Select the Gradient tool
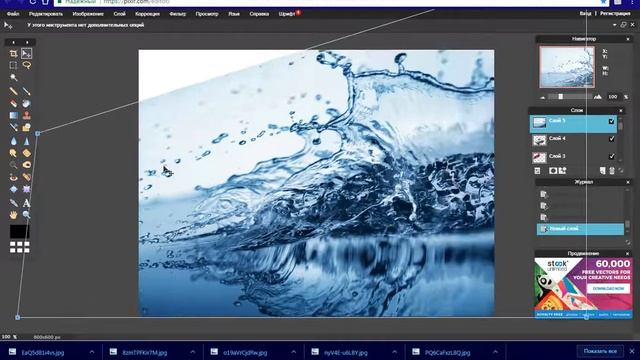640x360 pixels. click(x=13, y=116)
